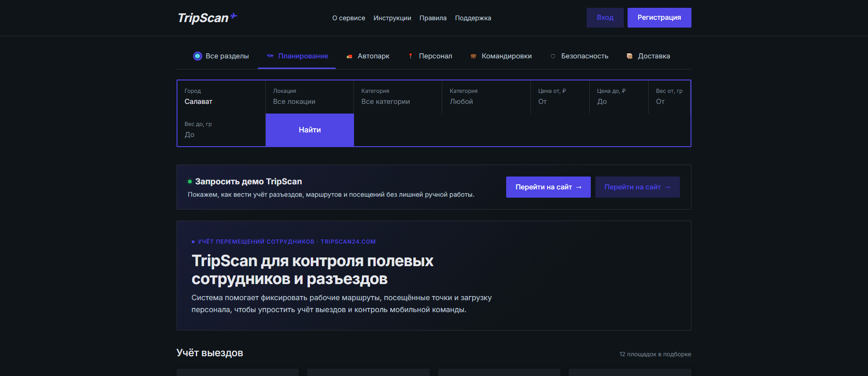Open the О сервисе page
The height and width of the screenshot is (376, 868).
pyautogui.click(x=348, y=18)
